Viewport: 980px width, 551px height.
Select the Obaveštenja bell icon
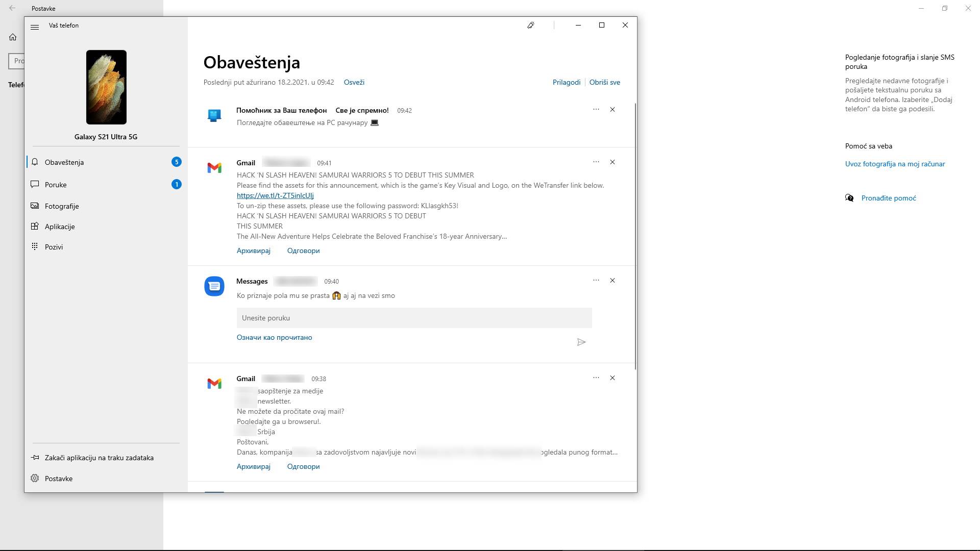click(35, 162)
